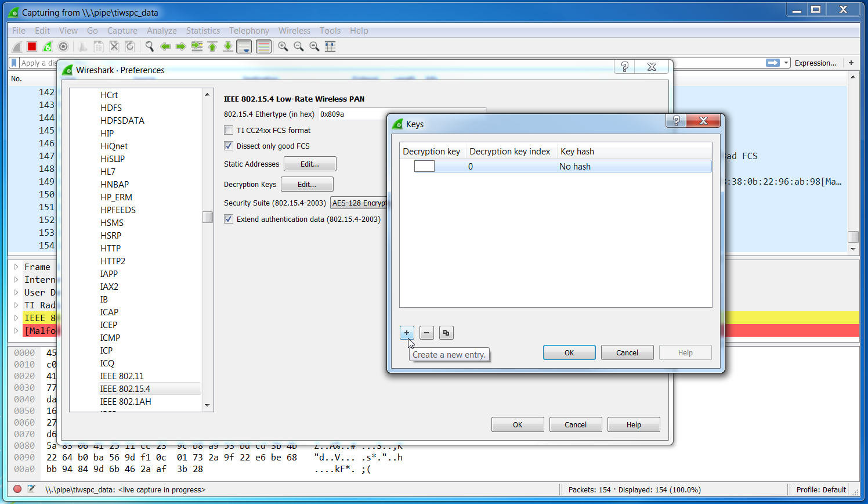Open the Tools menu
This screenshot has height=504, width=868.
[330, 31]
